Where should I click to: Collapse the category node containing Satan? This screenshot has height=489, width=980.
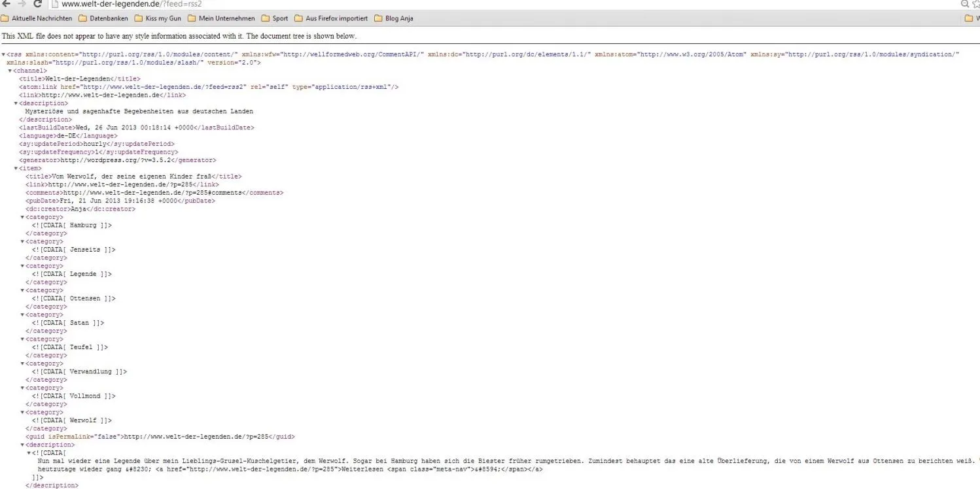coord(23,315)
